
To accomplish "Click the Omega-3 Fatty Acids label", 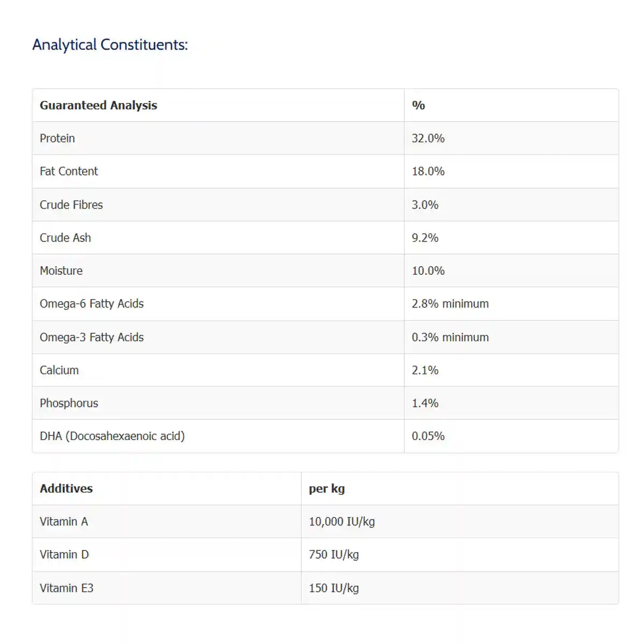I will click(x=92, y=337).
